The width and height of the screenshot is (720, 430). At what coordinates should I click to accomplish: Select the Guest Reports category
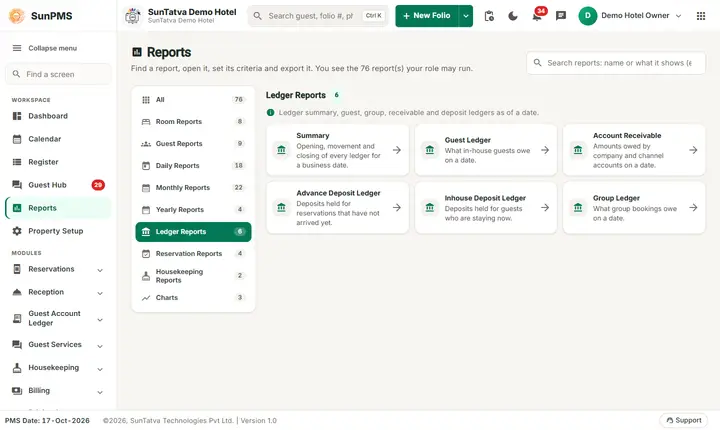tap(193, 144)
